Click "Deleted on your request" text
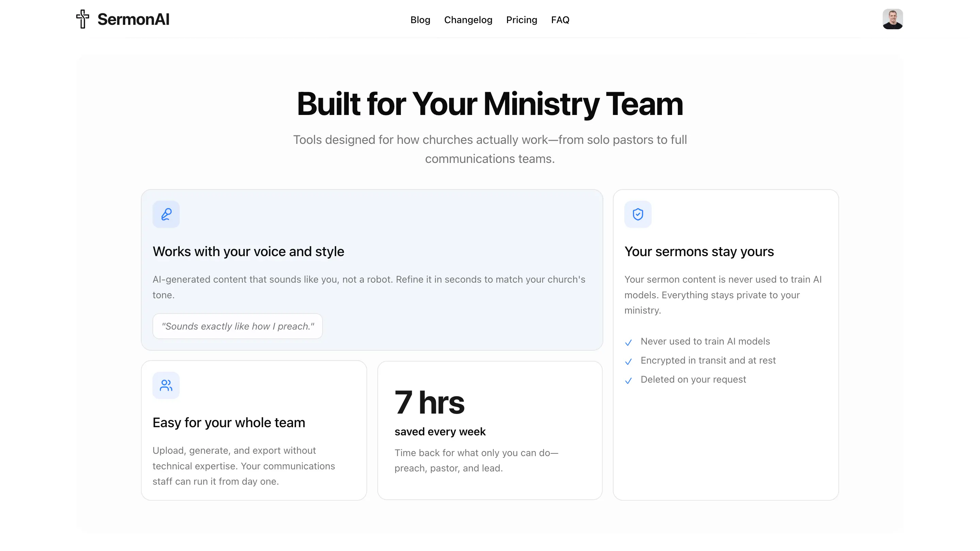The image size is (980, 551). pos(693,379)
